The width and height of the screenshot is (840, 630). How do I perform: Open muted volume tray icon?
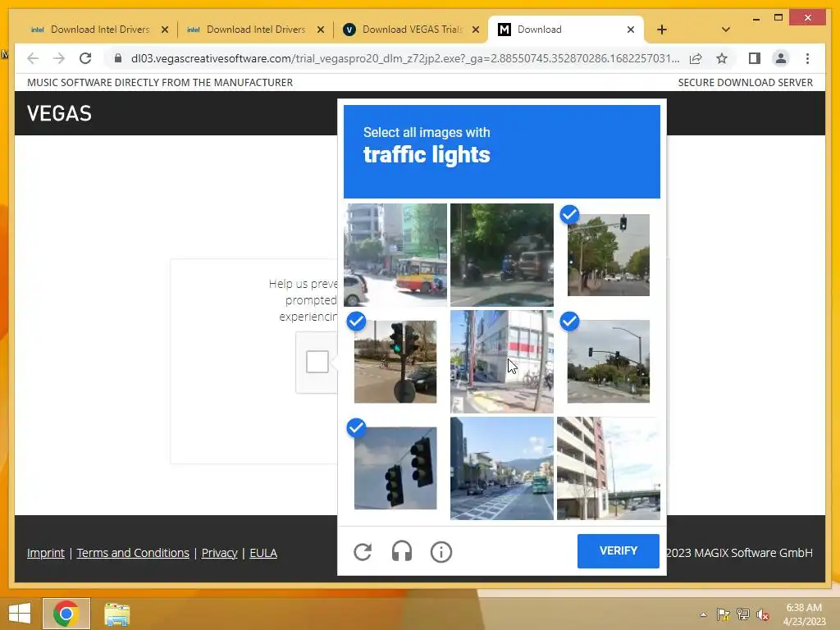[x=763, y=614]
